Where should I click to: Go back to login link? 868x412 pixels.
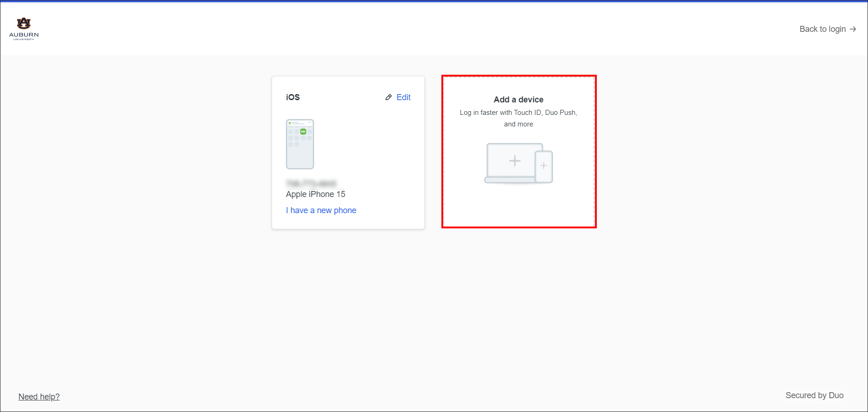(x=827, y=29)
